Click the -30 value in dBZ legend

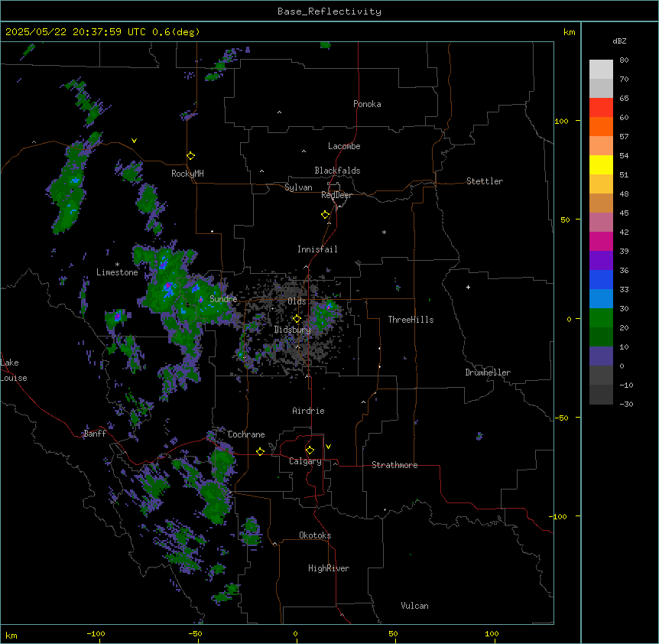(x=626, y=404)
